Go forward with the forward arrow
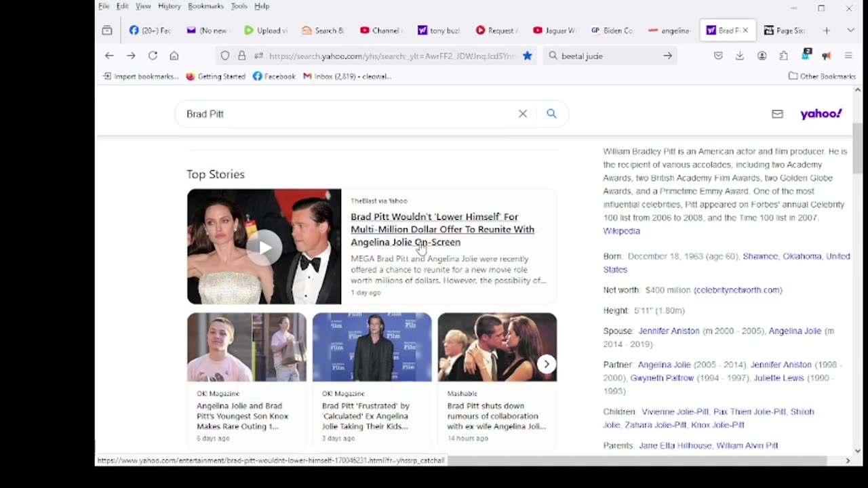Image resolution: width=868 pixels, height=488 pixels. [131, 56]
